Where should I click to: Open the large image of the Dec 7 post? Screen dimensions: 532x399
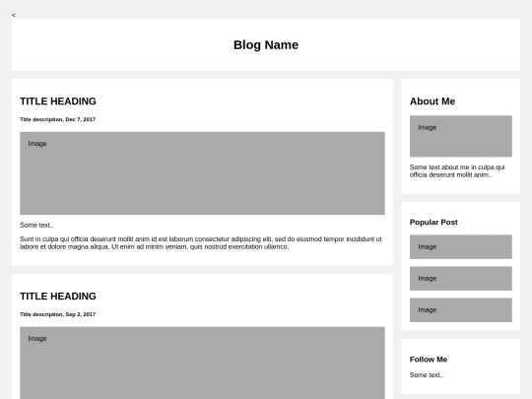click(x=202, y=173)
